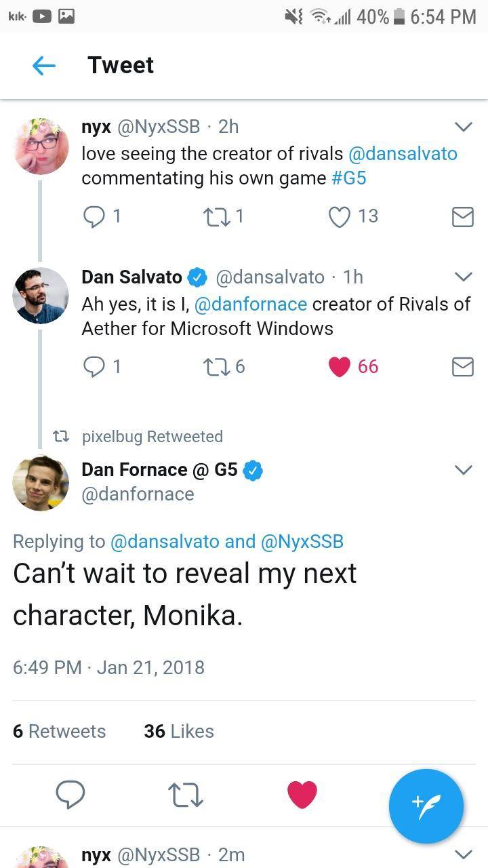This screenshot has height=868, width=488.
Task: Like Dan Fornace's Monika tweet
Action: (302, 793)
